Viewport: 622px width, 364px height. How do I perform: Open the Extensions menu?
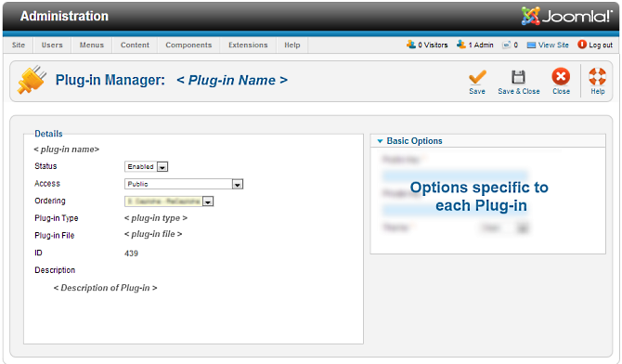point(248,45)
